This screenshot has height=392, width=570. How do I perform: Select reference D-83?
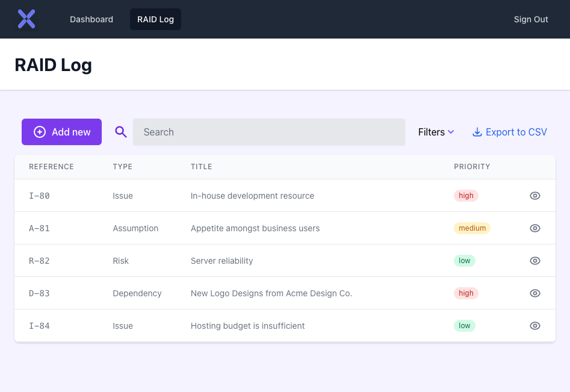coord(39,293)
